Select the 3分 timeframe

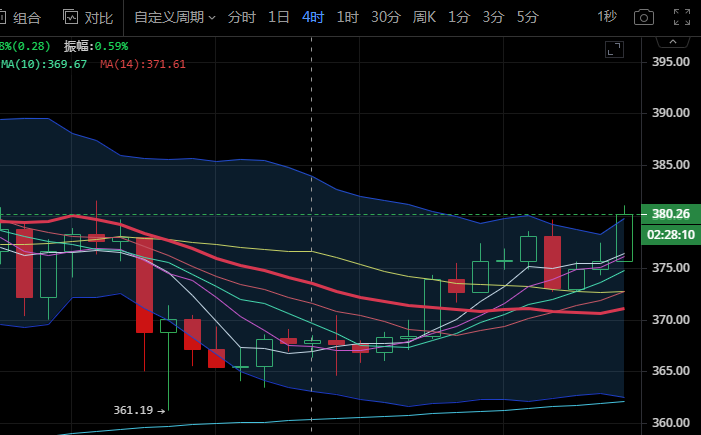coord(493,17)
